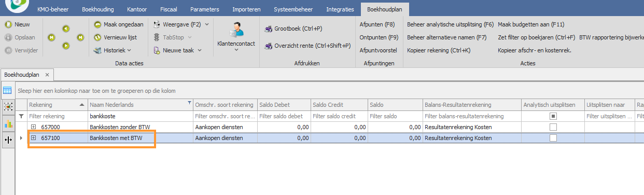
Task: Sort by the Rekening column header
Action: (57, 105)
